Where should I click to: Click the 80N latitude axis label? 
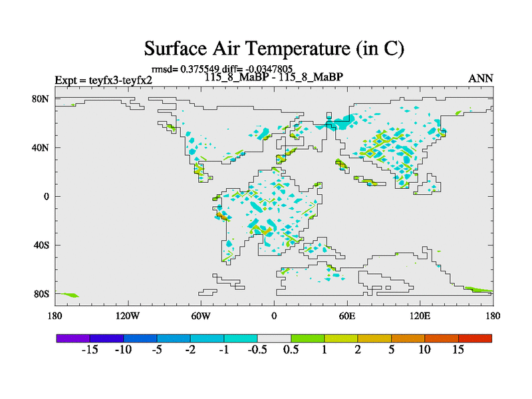tap(42, 99)
